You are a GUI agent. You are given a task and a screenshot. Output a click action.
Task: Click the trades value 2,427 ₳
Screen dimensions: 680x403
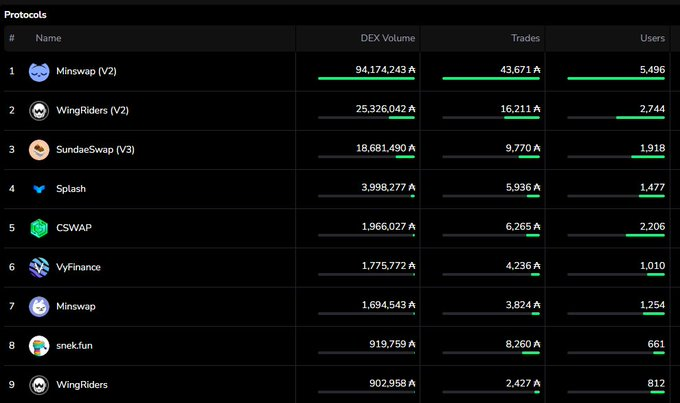[523, 383]
